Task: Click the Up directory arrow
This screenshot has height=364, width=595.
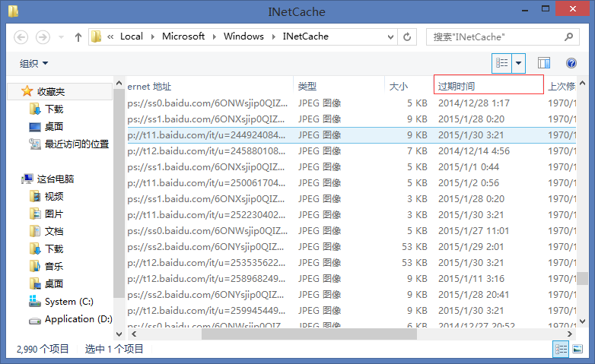Action: (78, 36)
